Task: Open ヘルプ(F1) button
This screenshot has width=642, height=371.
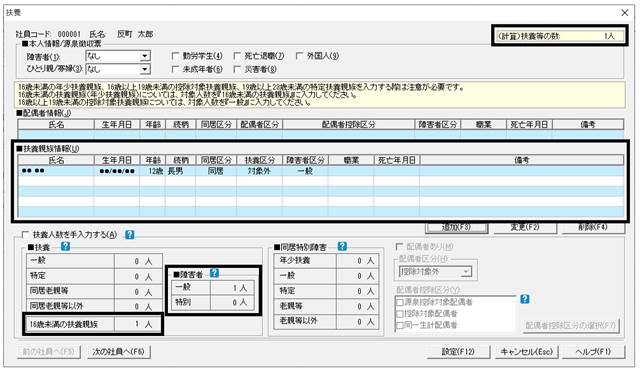Action: click(593, 352)
